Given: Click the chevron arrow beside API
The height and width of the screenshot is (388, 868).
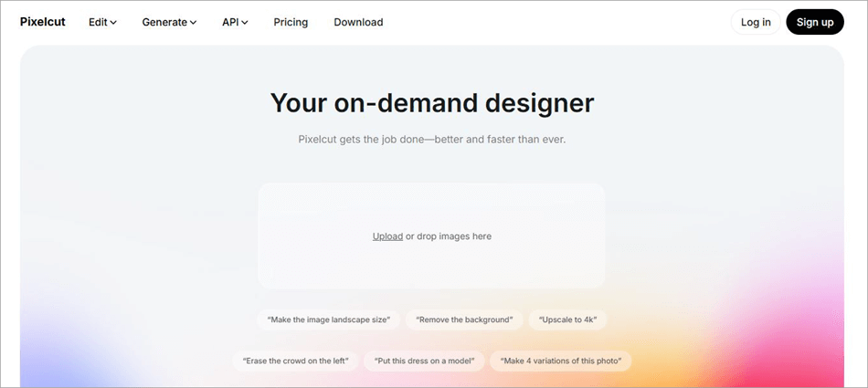Looking at the screenshot, I should 244,23.
